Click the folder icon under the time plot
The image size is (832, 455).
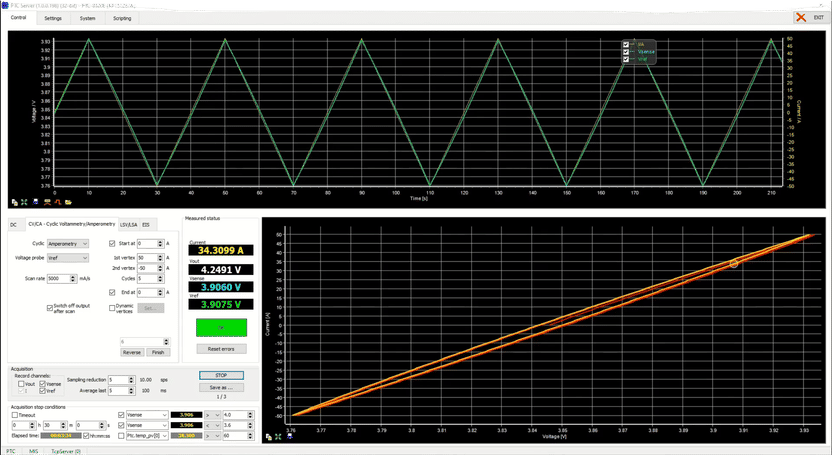point(68,202)
